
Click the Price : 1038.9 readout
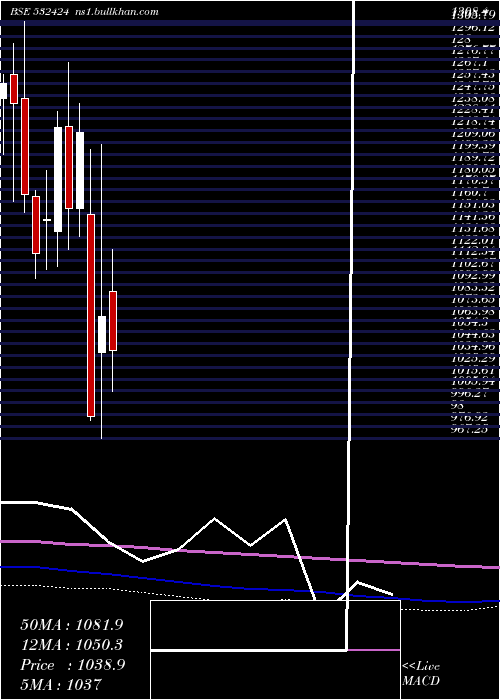pos(73,665)
